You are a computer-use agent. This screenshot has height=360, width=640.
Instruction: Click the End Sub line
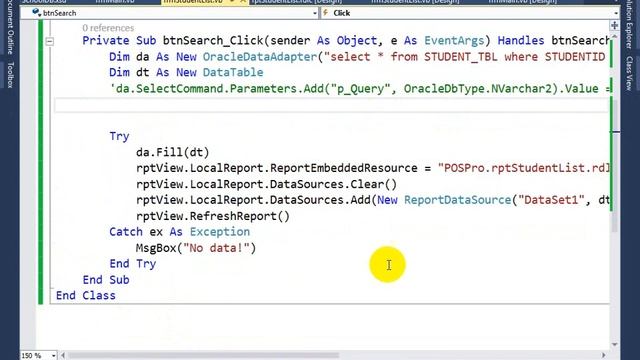tap(106, 280)
